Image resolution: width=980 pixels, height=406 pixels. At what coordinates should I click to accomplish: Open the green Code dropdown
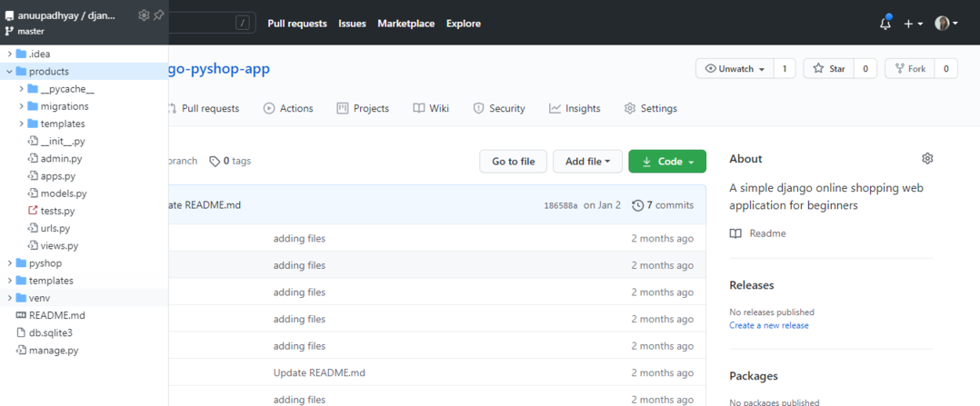667,162
